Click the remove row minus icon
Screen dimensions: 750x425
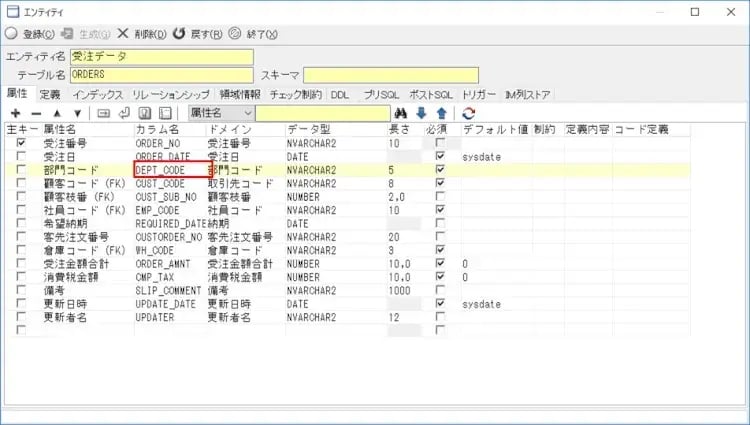pyautogui.click(x=34, y=113)
